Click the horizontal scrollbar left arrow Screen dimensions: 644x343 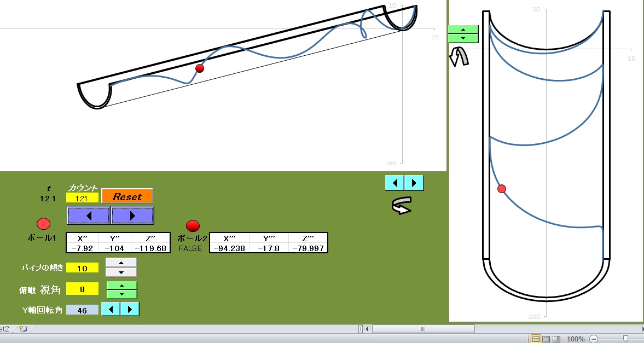[x=367, y=329]
